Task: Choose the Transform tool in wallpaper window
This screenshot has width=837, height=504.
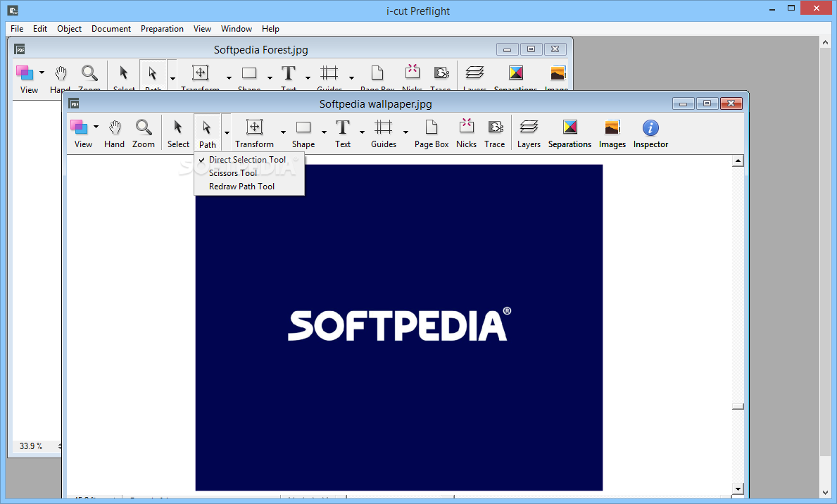Action: (255, 134)
